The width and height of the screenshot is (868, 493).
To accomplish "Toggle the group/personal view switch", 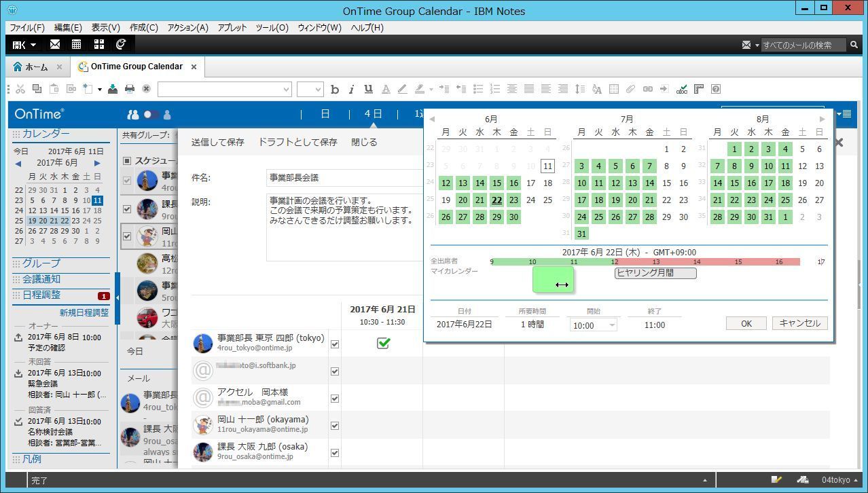I will (x=150, y=115).
